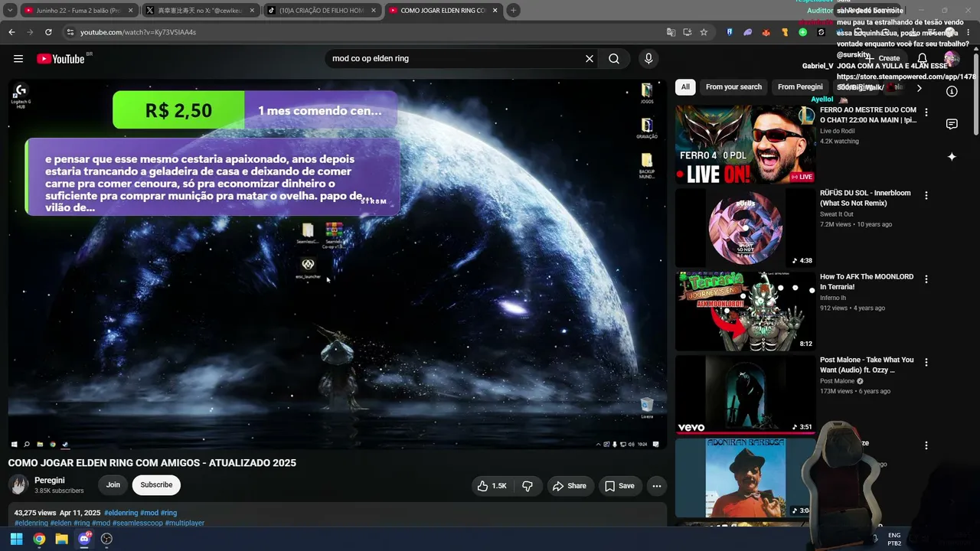Viewport: 980px width, 551px height.
Task: Select the From Peregini chip
Action: point(800,87)
